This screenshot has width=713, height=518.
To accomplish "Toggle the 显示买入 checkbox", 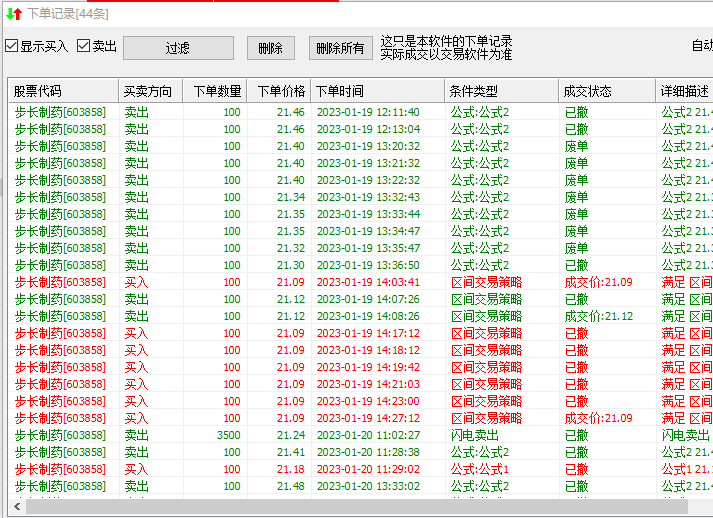I will tap(12, 46).
